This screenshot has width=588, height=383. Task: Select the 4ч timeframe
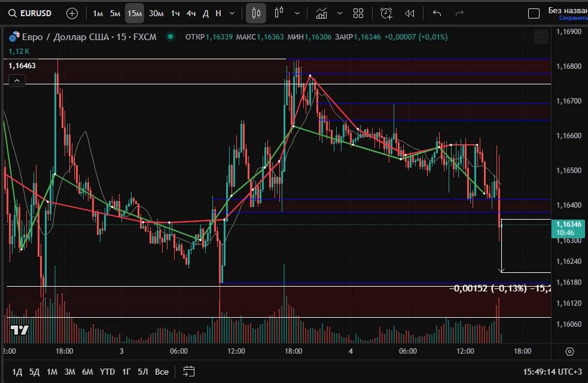tap(191, 13)
